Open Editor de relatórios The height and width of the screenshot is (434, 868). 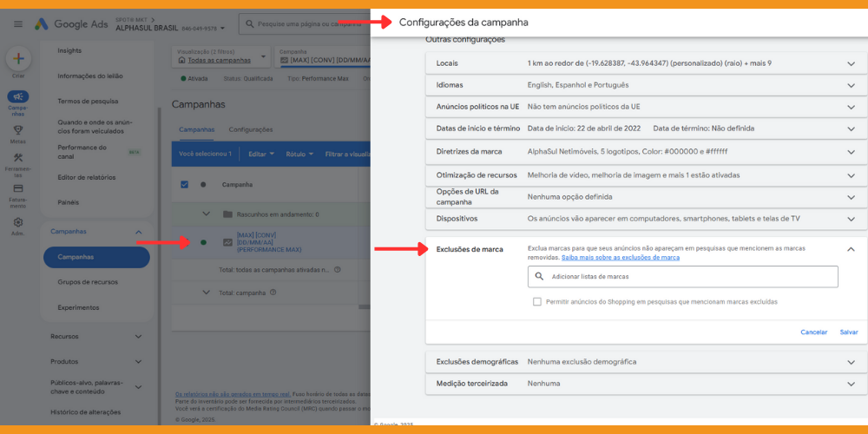[87, 177]
